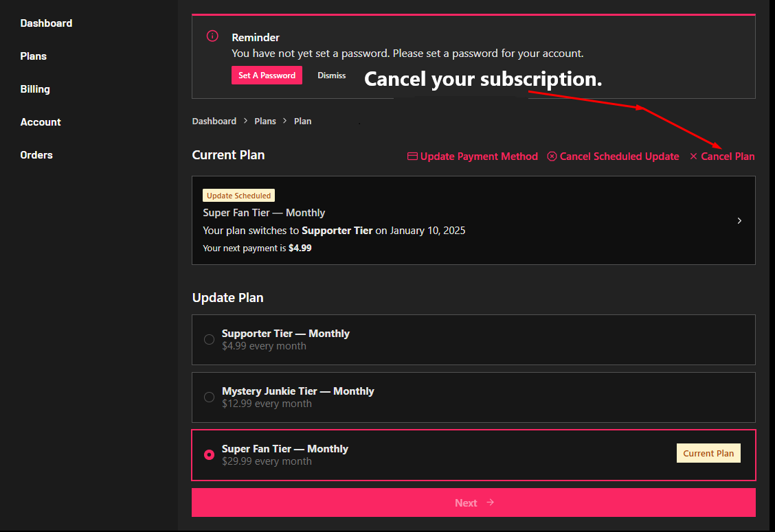Click the credit card icon beside Update Payment Method
775x532 pixels.
pos(412,156)
